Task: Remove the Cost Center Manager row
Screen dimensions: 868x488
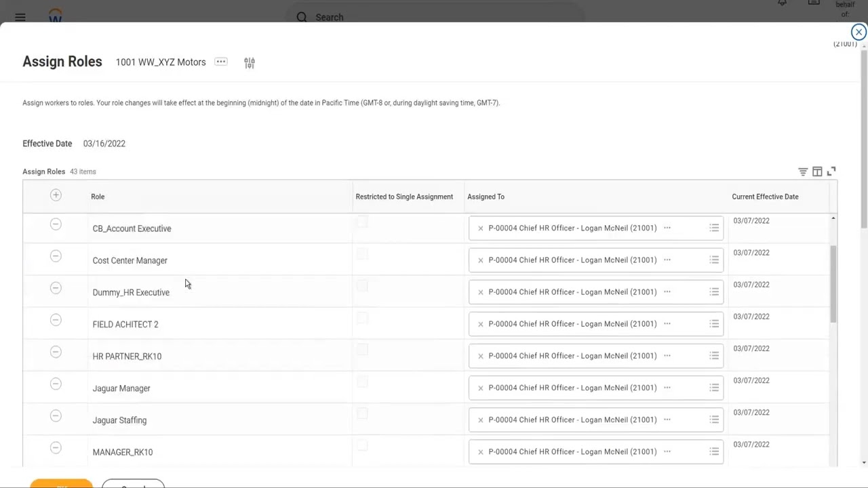Action: (x=56, y=256)
